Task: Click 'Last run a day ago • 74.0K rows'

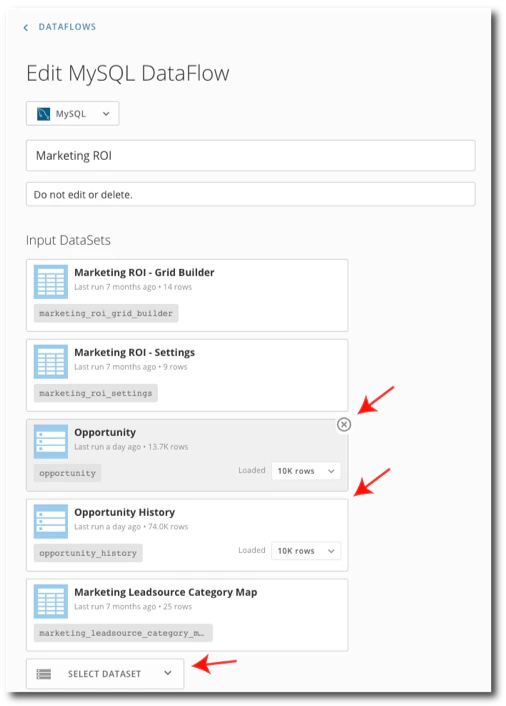Action: point(131,527)
